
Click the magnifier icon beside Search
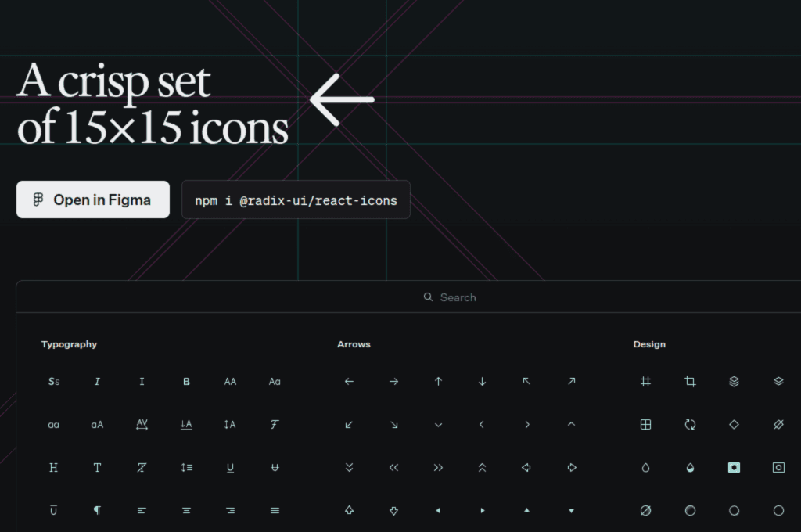click(428, 297)
